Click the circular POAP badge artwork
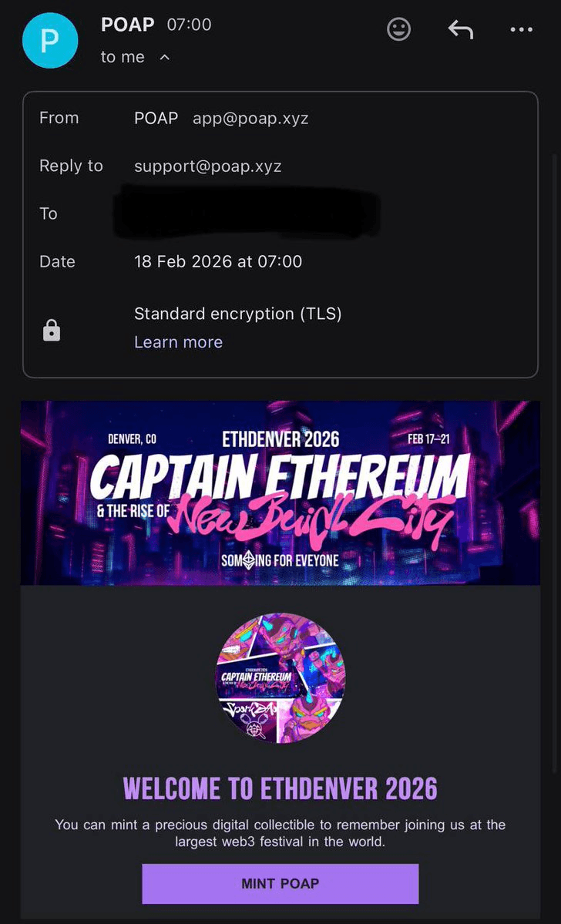This screenshot has height=924, width=561. tap(280, 678)
